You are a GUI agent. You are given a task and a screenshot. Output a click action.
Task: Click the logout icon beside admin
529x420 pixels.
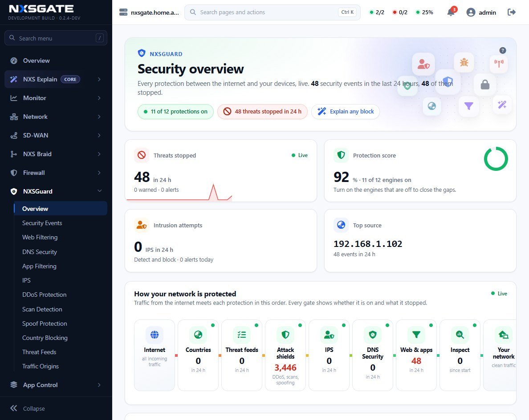pos(512,12)
